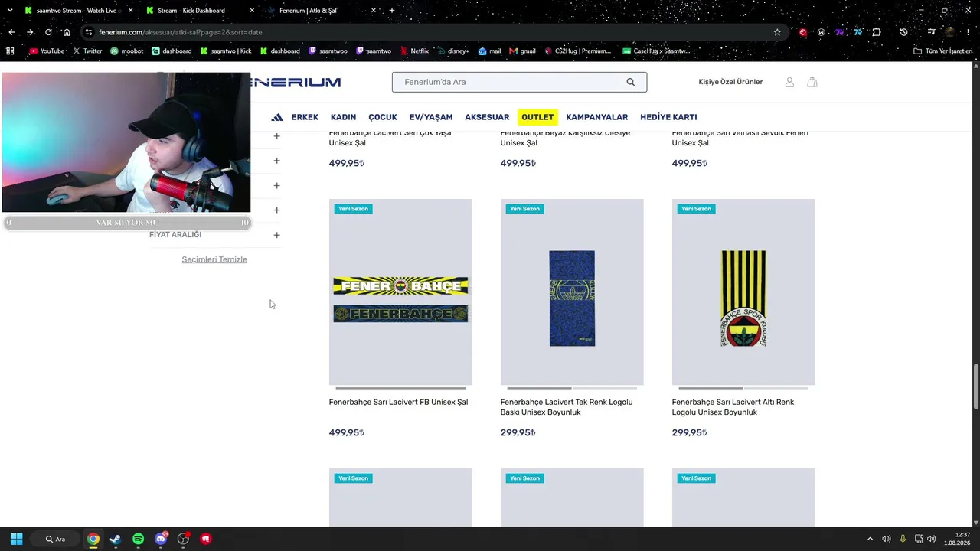Open Sarı Lacivert Altı Renk Logolu Boyunluk link

[733, 407]
